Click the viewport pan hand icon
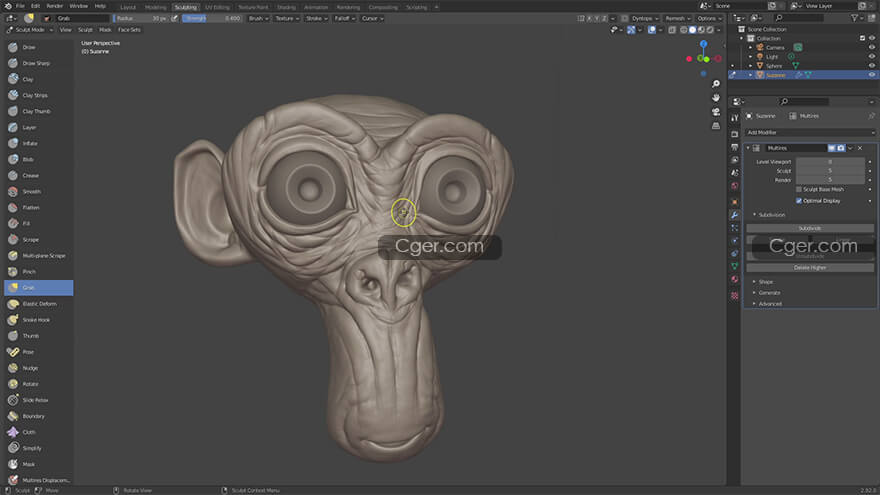Image resolution: width=880 pixels, height=495 pixels. [x=716, y=98]
